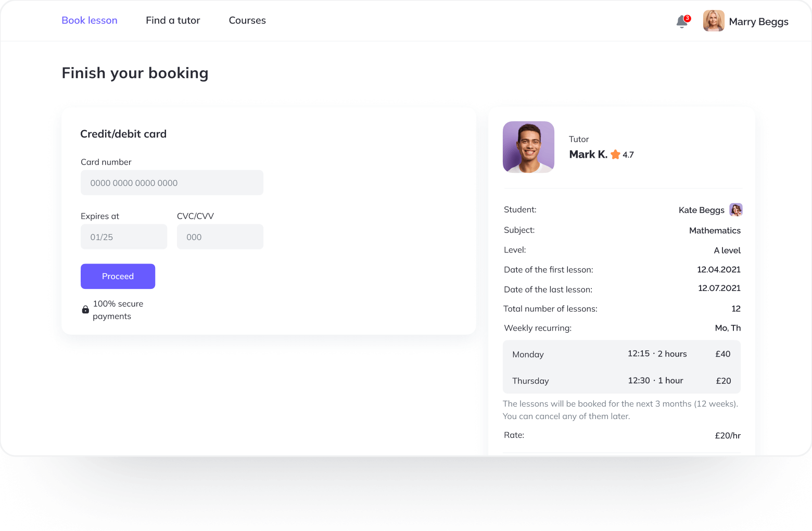The height and width of the screenshot is (531, 812).
Task: Click last lesson date 12.07.2021
Action: click(719, 288)
